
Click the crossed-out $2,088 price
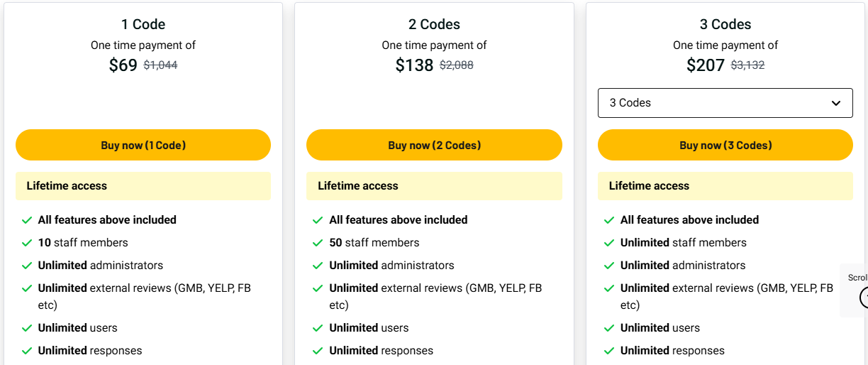pos(456,65)
